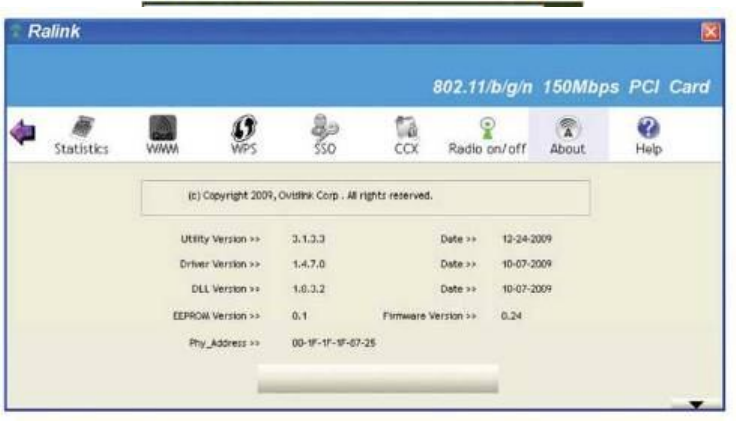This screenshot has height=421, width=736.
Task: Toggle Radio on/off
Action: tap(487, 135)
